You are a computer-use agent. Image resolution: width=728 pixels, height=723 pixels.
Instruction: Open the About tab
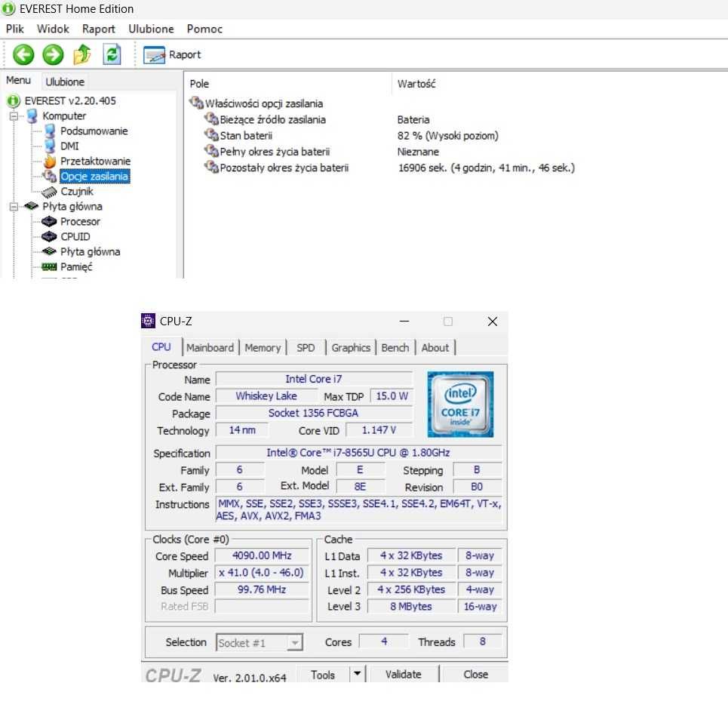tap(435, 348)
